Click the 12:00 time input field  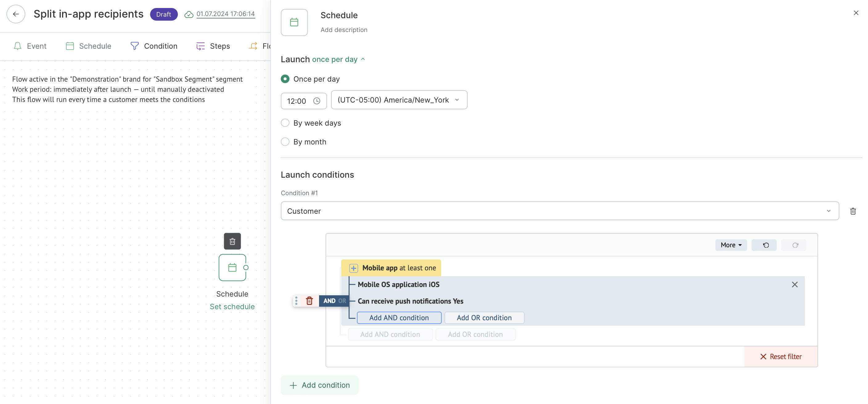(x=304, y=101)
